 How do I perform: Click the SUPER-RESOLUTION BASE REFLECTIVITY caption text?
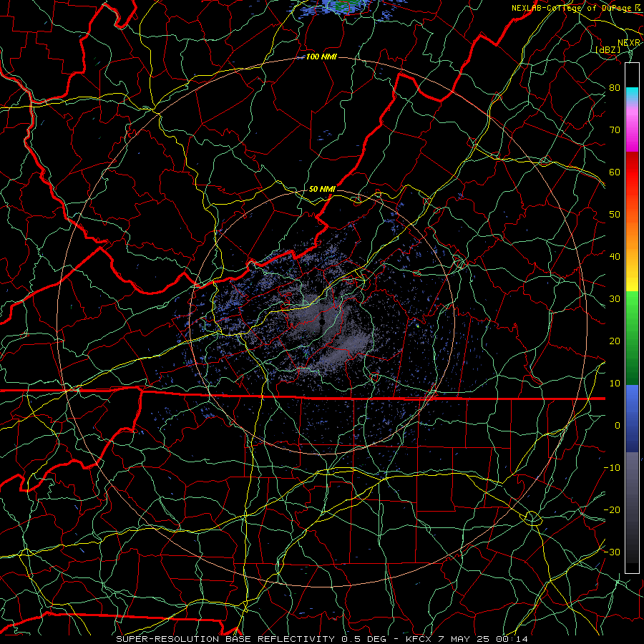click(225, 639)
